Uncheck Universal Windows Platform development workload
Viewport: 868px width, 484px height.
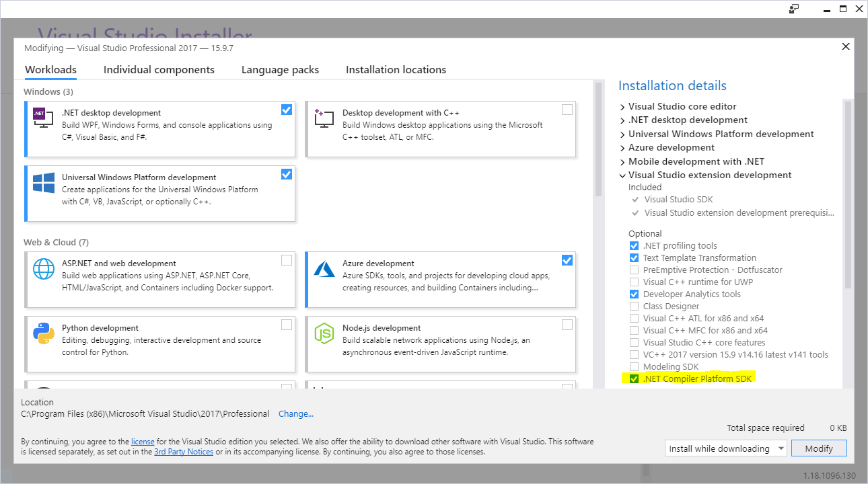coord(287,174)
